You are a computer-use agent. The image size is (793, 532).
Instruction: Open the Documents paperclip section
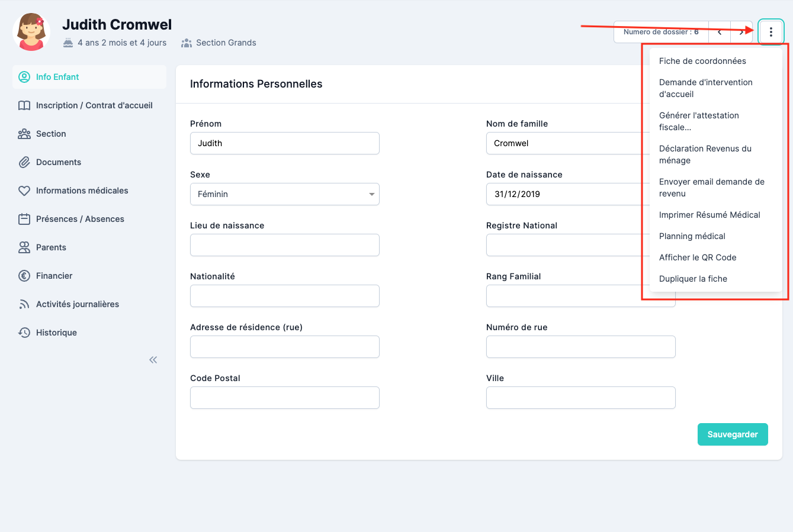[x=58, y=162]
